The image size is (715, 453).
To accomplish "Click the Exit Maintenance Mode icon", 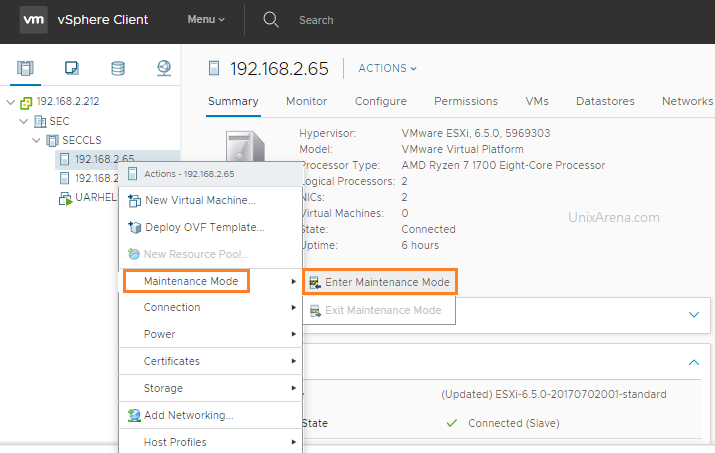I will coord(316,311).
